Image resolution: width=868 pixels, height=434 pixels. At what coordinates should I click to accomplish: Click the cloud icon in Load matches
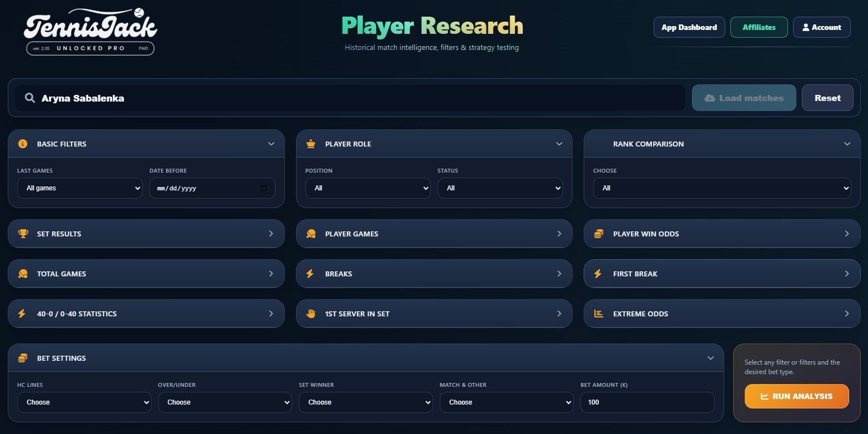point(710,98)
